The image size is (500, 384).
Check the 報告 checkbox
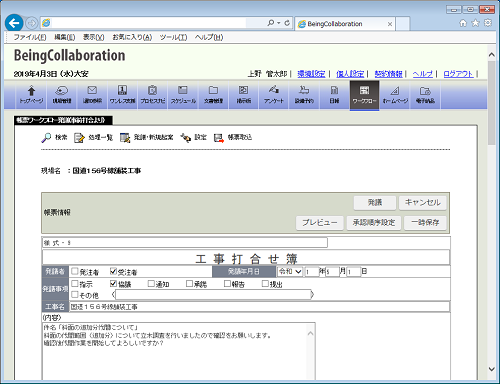click(x=227, y=284)
